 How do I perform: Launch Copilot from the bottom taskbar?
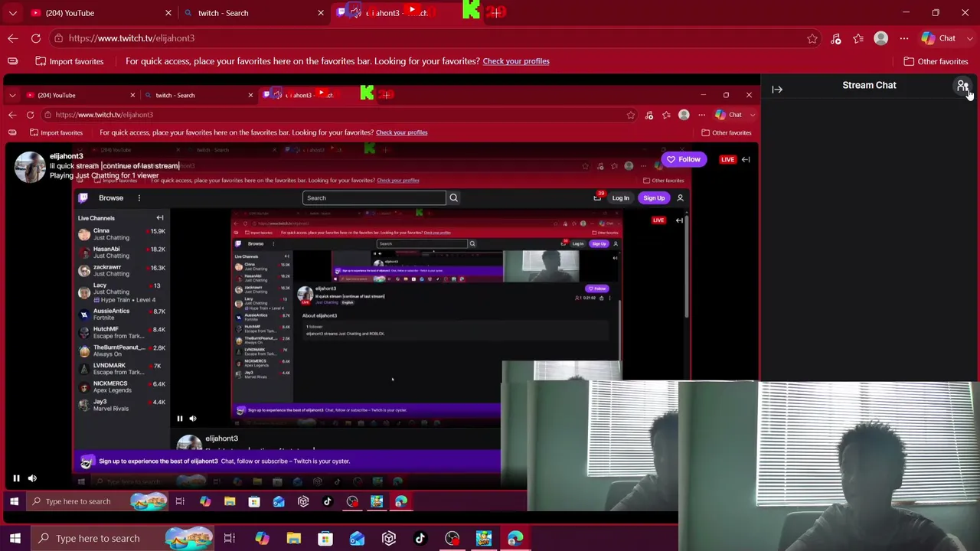(262, 539)
